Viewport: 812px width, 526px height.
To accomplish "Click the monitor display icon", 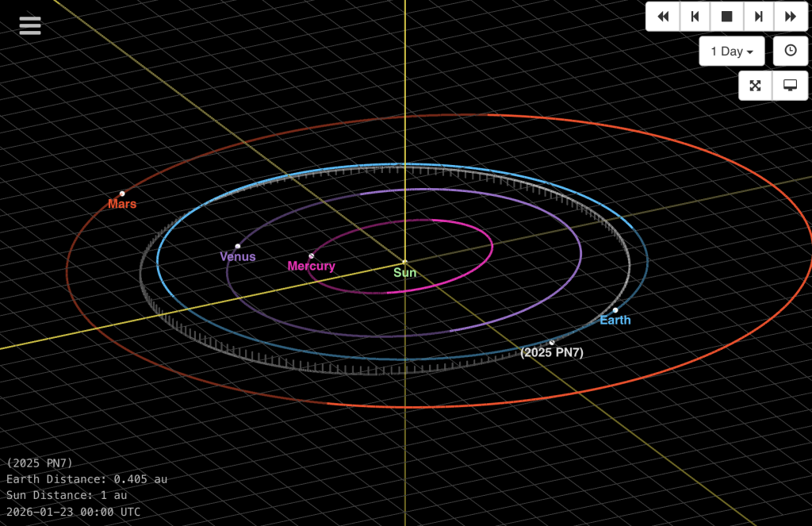I will [790, 86].
